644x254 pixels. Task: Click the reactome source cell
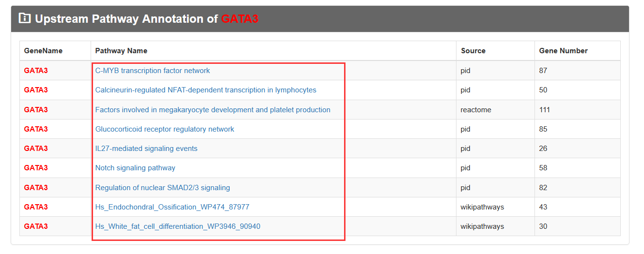click(x=476, y=110)
